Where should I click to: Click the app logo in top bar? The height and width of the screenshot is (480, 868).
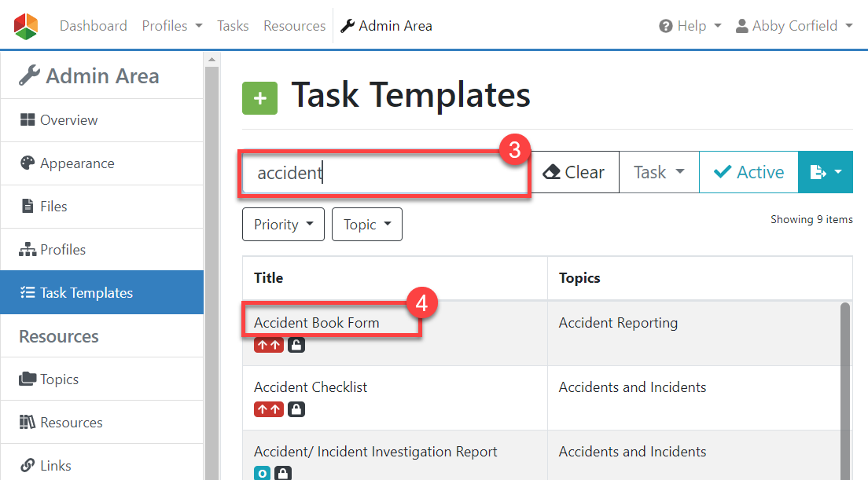point(25,26)
